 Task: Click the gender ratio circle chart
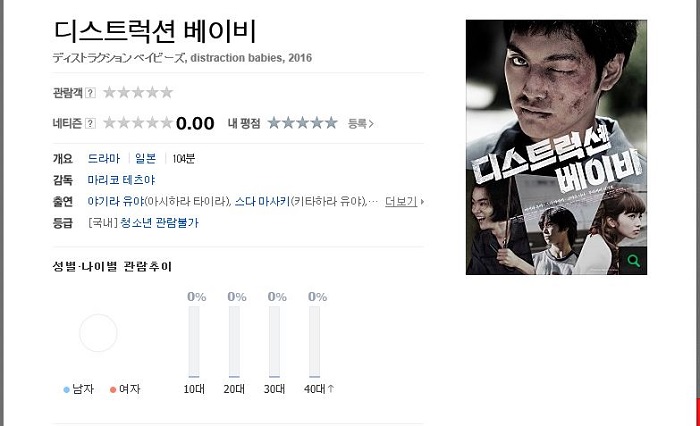(98, 333)
